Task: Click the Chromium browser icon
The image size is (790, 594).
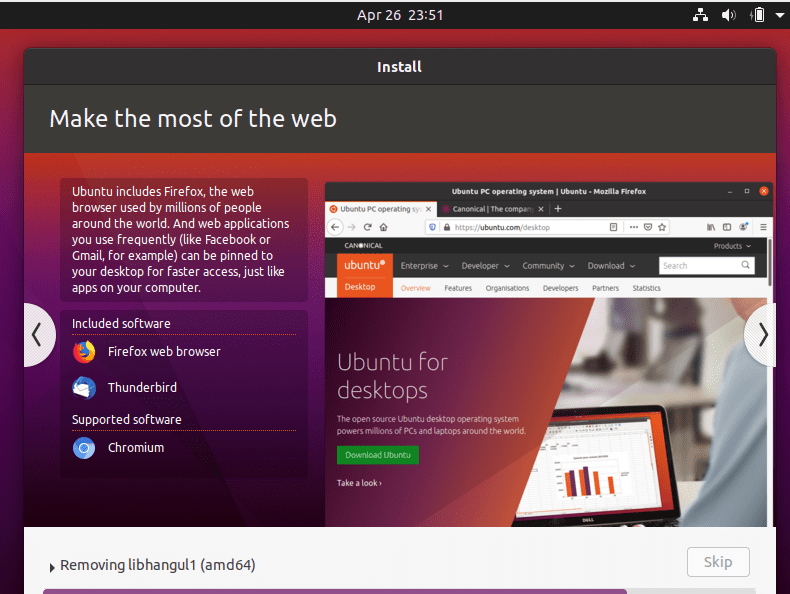Action: pos(84,448)
